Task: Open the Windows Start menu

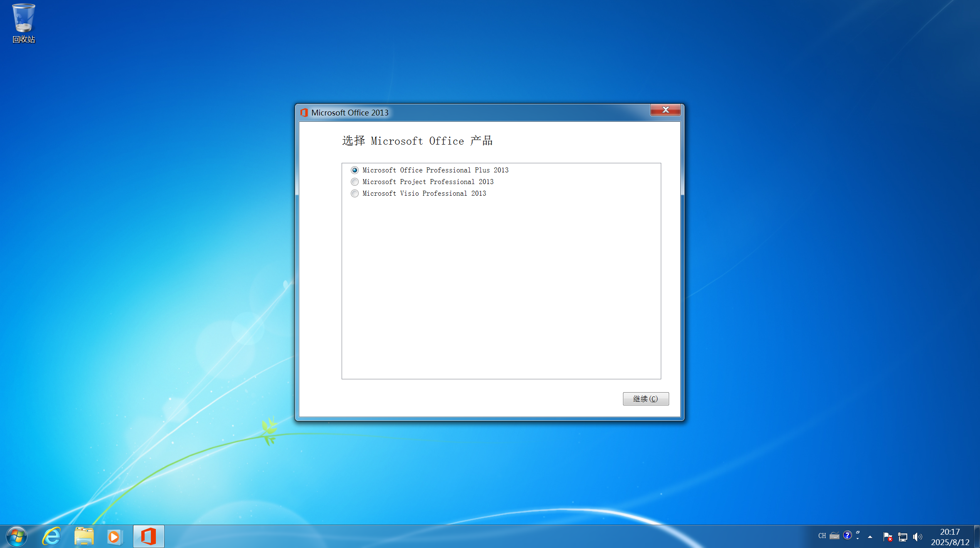Action: pyautogui.click(x=17, y=536)
